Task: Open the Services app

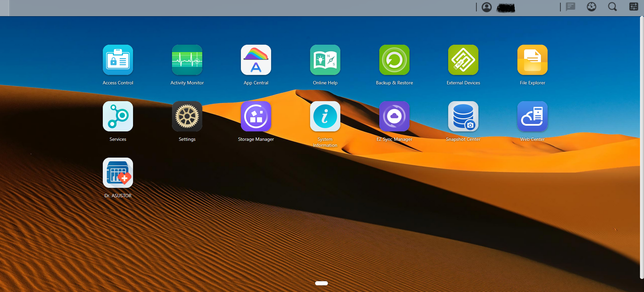Action: pyautogui.click(x=118, y=116)
